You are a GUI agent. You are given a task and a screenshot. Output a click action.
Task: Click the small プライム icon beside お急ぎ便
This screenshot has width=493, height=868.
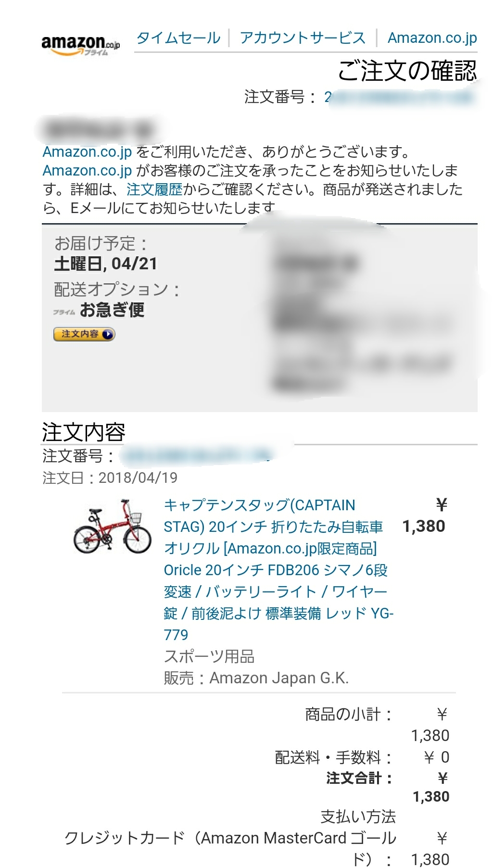click(64, 312)
